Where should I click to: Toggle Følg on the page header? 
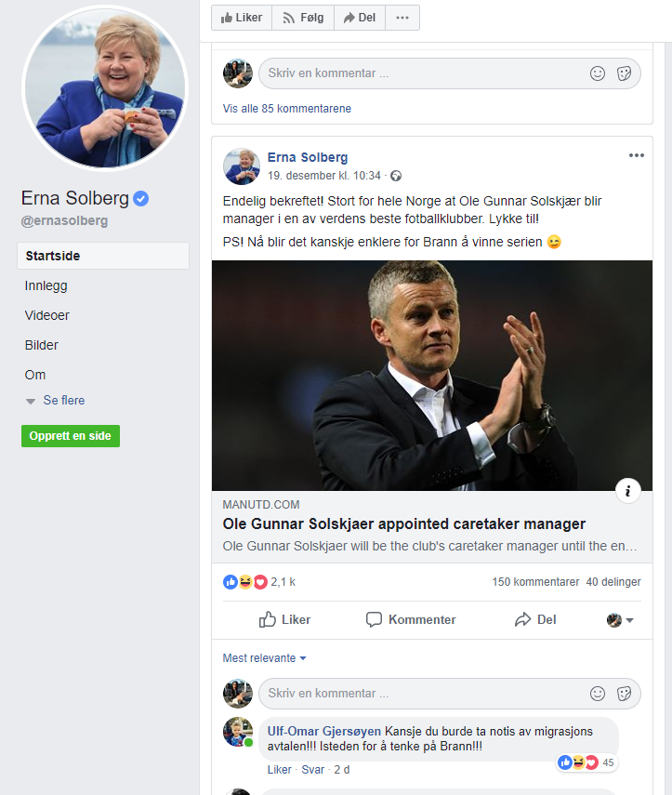[302, 18]
